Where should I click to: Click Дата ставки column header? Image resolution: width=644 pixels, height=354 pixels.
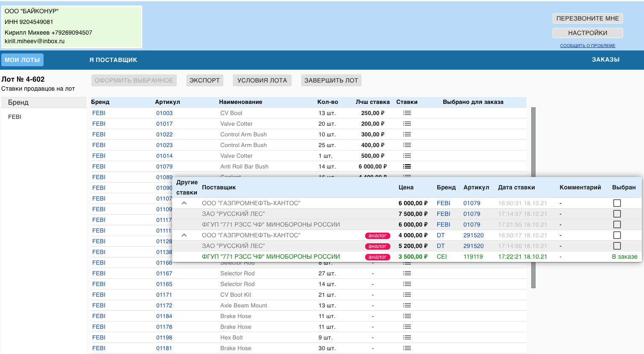(x=516, y=187)
